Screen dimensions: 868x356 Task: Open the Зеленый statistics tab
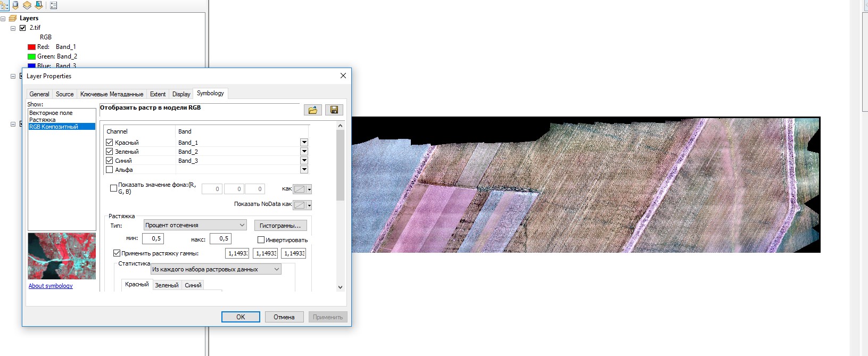tap(167, 285)
